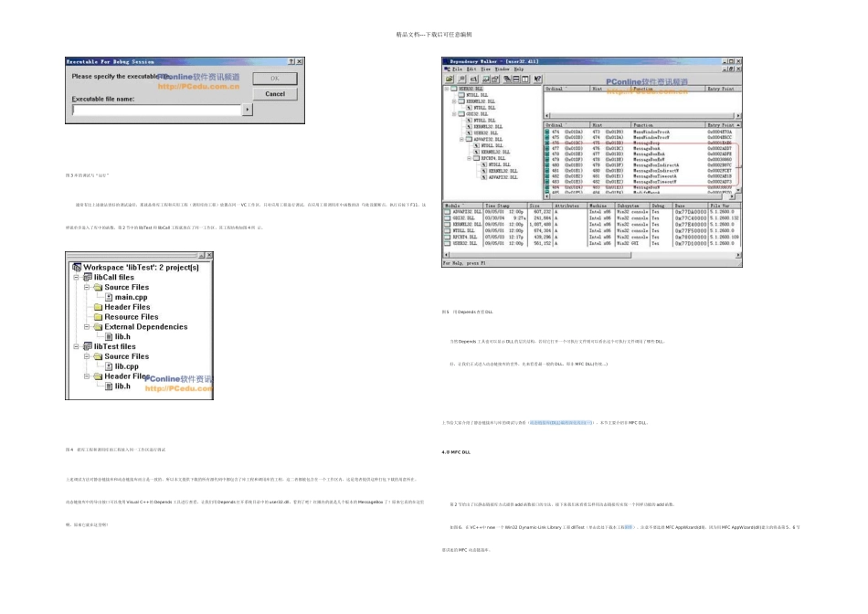
Task: Click Cancel in Executable For Debug Session dialog
Action: point(275,94)
